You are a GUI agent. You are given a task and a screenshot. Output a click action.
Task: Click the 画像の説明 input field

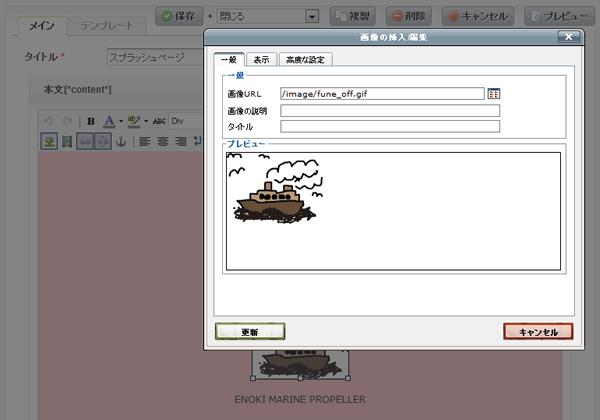point(389,110)
